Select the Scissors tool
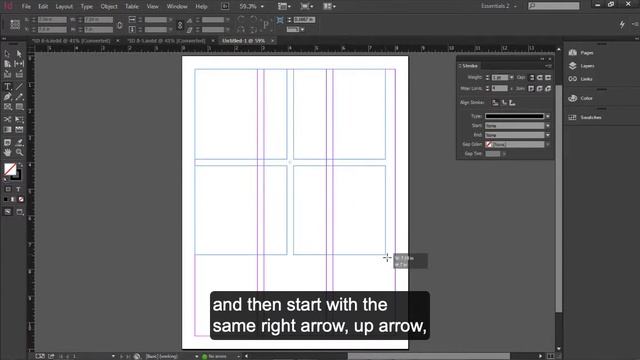Image resolution: width=640 pixels, height=360 pixels. 7,119
